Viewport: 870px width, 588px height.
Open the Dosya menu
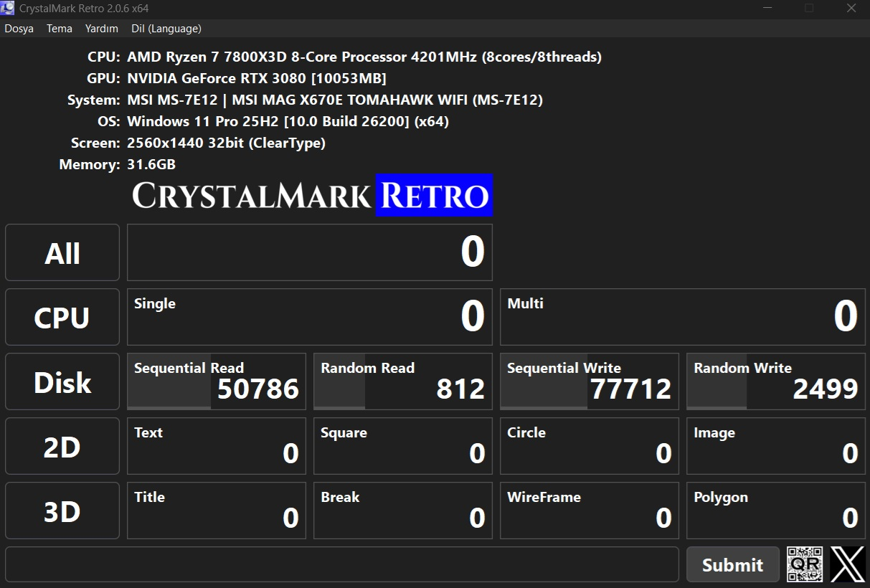pyautogui.click(x=19, y=29)
